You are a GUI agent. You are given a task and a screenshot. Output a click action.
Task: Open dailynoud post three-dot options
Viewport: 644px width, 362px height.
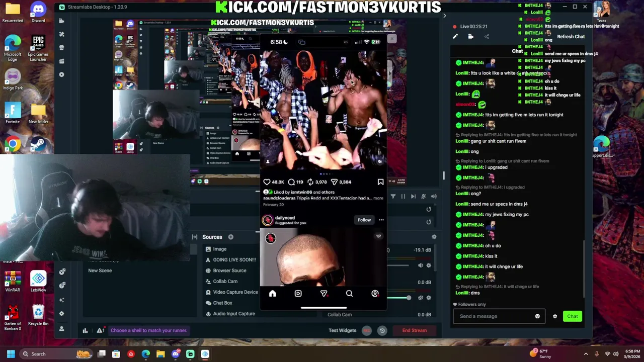[x=381, y=220]
